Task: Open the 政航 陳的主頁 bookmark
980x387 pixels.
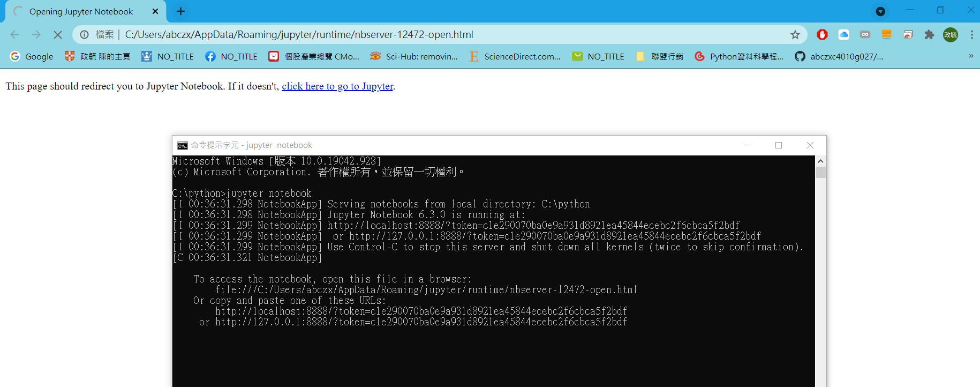Action: [97, 56]
